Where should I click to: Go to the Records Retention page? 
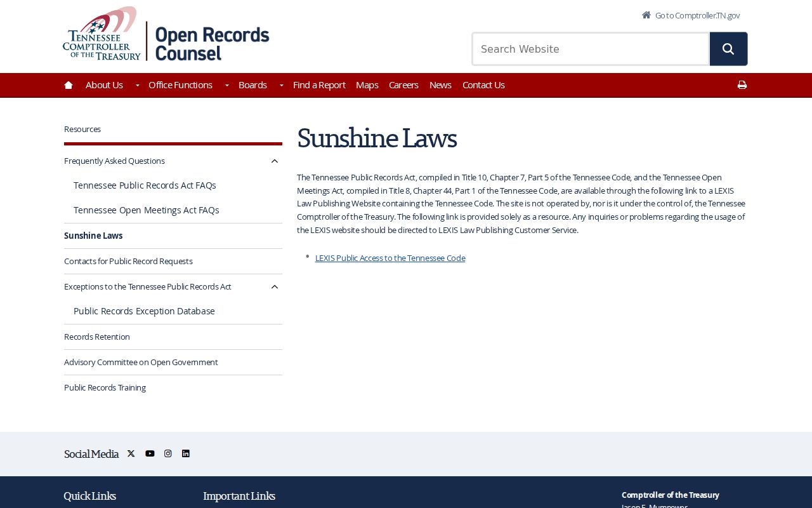coord(97,337)
